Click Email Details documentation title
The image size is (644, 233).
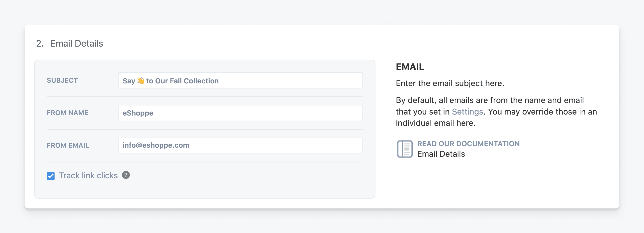(x=441, y=154)
